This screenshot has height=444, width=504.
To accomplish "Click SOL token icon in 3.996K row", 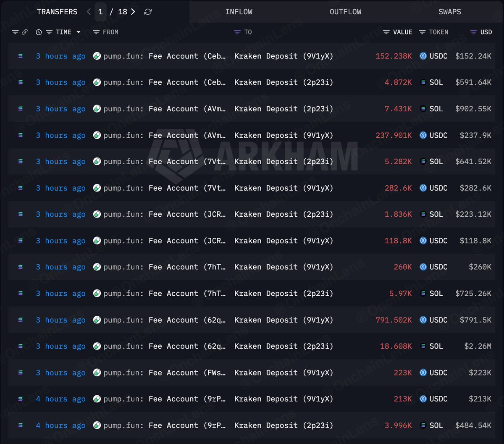I will [423, 425].
